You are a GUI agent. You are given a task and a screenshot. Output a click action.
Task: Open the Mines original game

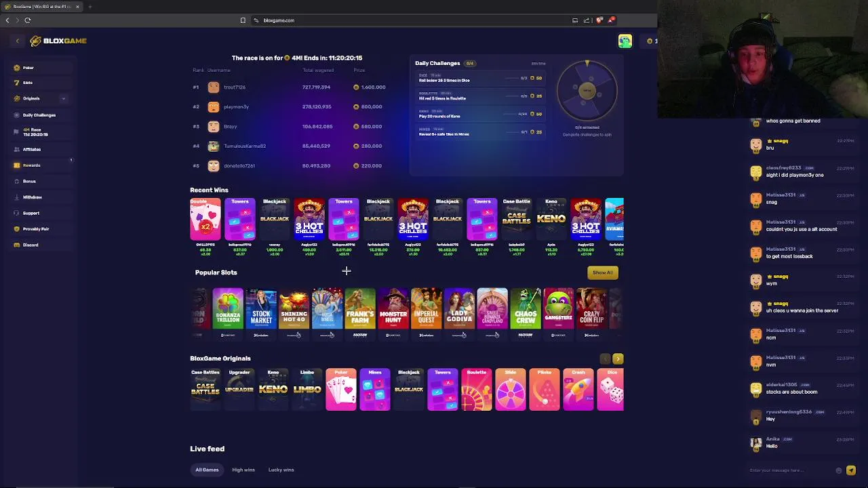pos(375,390)
